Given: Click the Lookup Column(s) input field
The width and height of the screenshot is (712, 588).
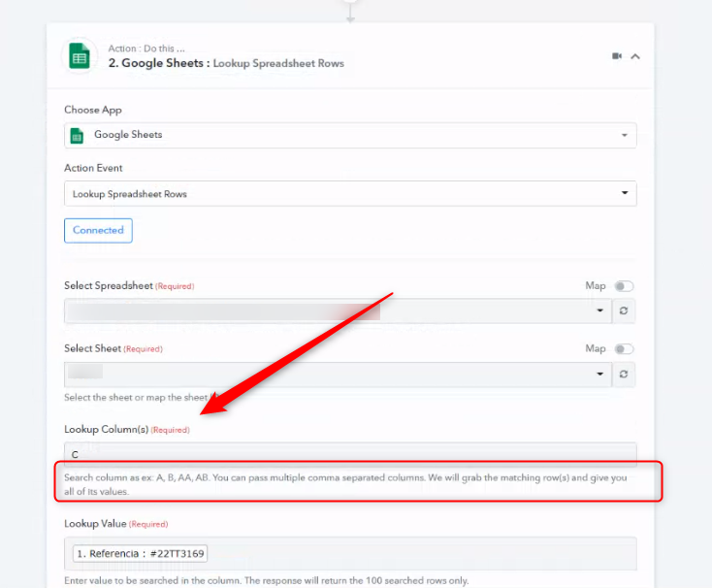Looking at the screenshot, I should [x=350, y=454].
